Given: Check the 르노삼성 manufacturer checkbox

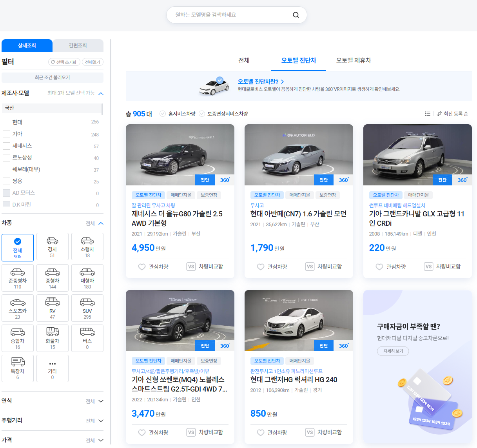Looking at the screenshot, I should [x=6, y=158].
